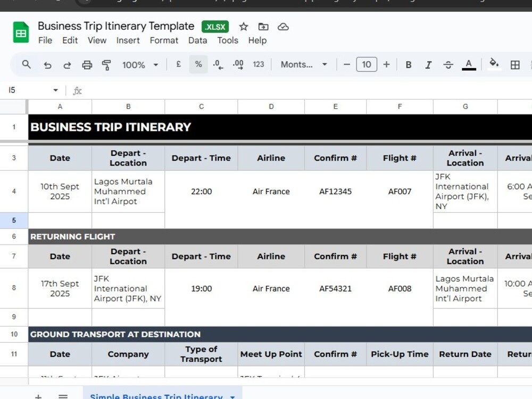Viewport: 532px width, 399px height.
Task: Click the font size input field
Action: [367, 64]
